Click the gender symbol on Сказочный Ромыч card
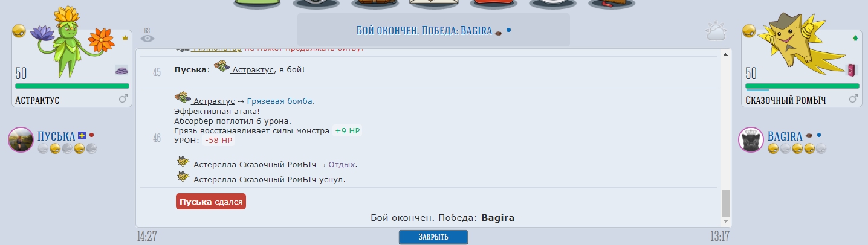868x245 pixels. pos(853,98)
